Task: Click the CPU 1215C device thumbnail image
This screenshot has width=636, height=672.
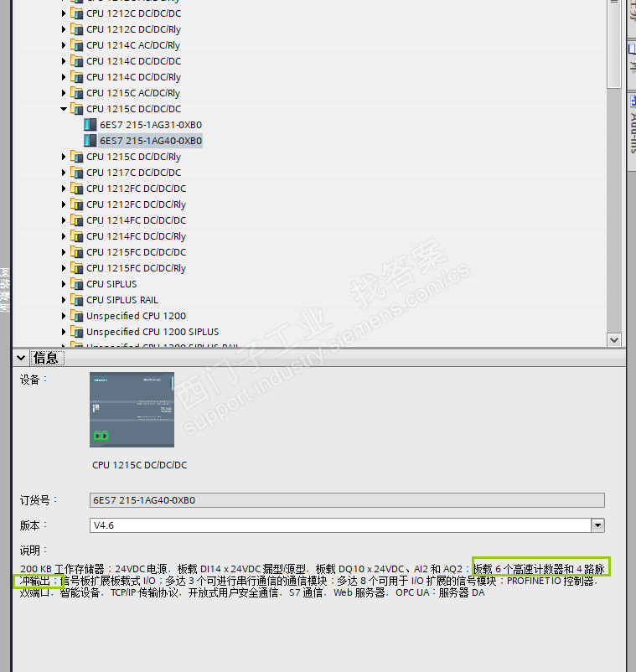Action: click(x=132, y=410)
